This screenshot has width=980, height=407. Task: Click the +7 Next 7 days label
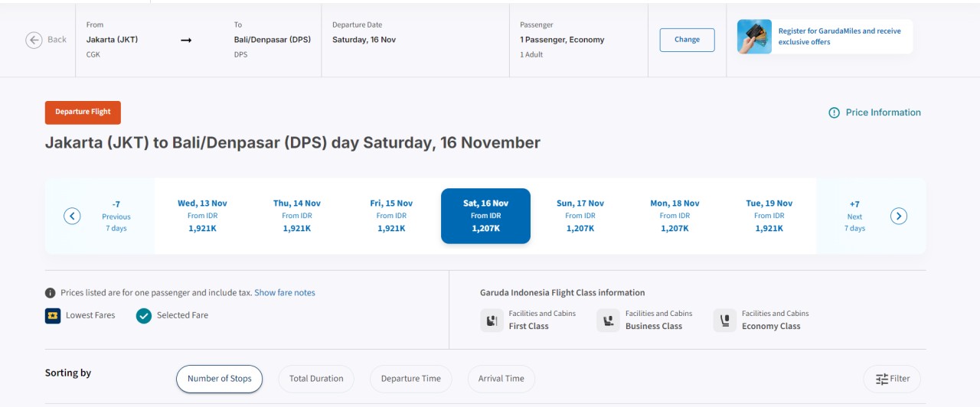tap(854, 216)
